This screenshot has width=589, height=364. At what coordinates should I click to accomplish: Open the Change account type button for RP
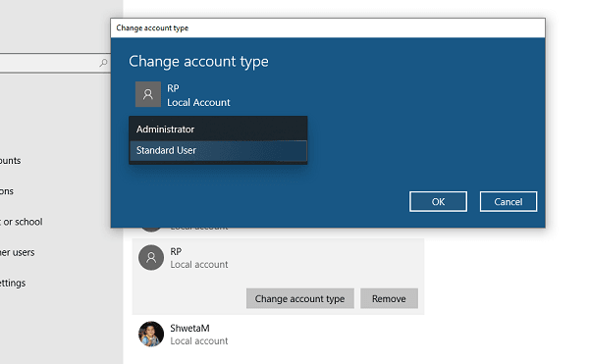[299, 298]
